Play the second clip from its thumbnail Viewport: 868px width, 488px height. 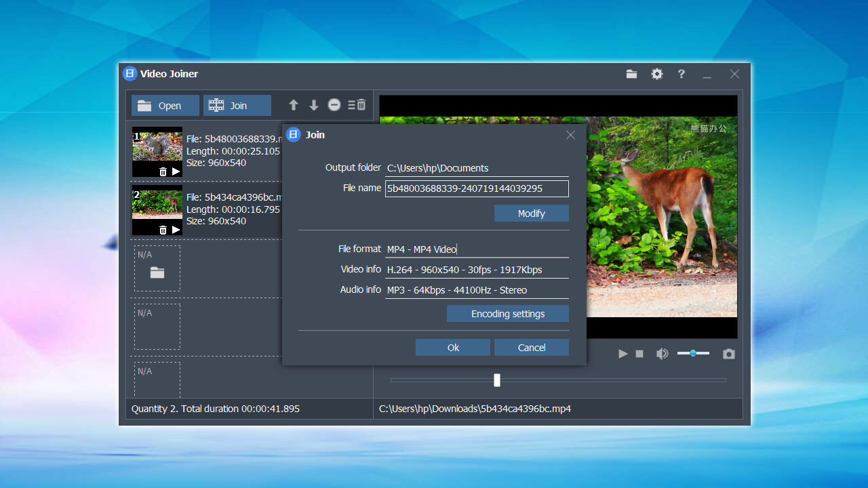(176, 230)
